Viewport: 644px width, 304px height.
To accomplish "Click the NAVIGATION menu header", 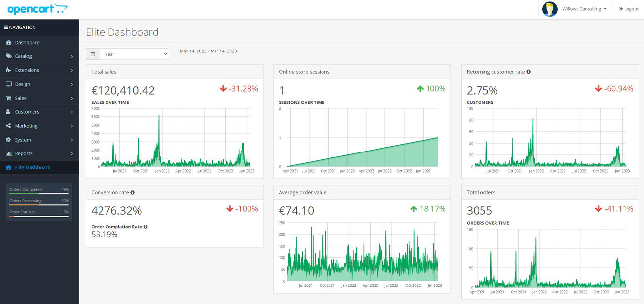I will coord(20,27).
